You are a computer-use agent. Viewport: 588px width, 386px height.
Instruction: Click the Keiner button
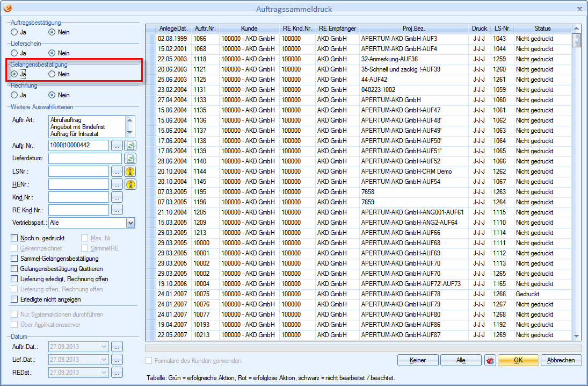pyautogui.click(x=417, y=361)
